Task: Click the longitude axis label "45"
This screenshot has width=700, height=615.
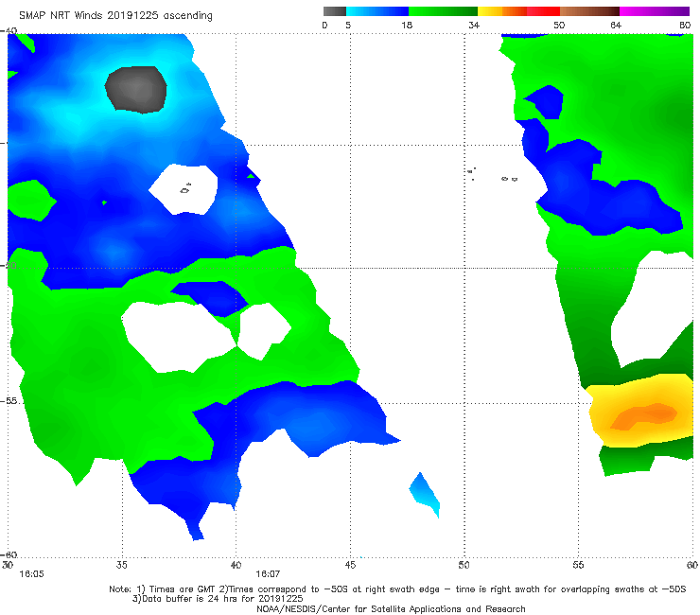Action: pos(350,565)
